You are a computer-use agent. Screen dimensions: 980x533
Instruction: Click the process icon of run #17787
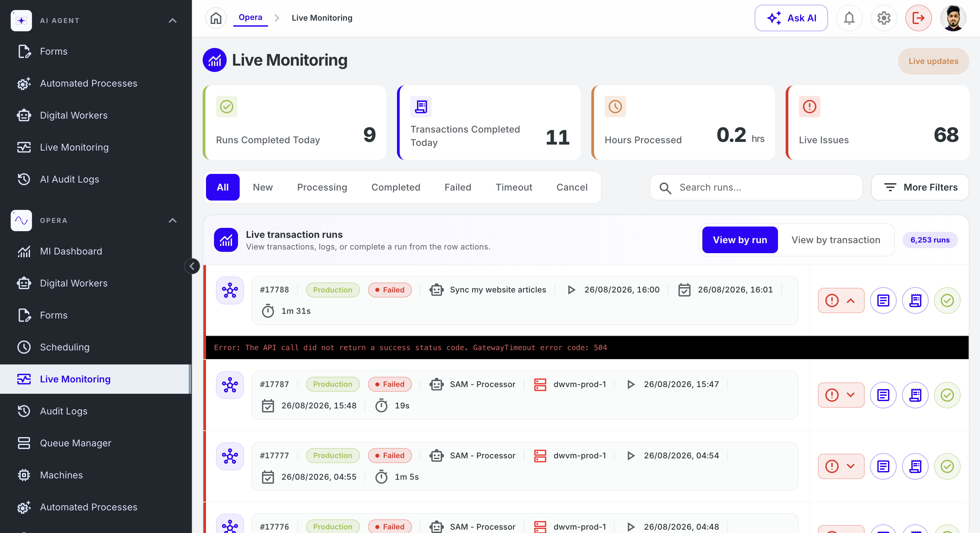(230, 385)
